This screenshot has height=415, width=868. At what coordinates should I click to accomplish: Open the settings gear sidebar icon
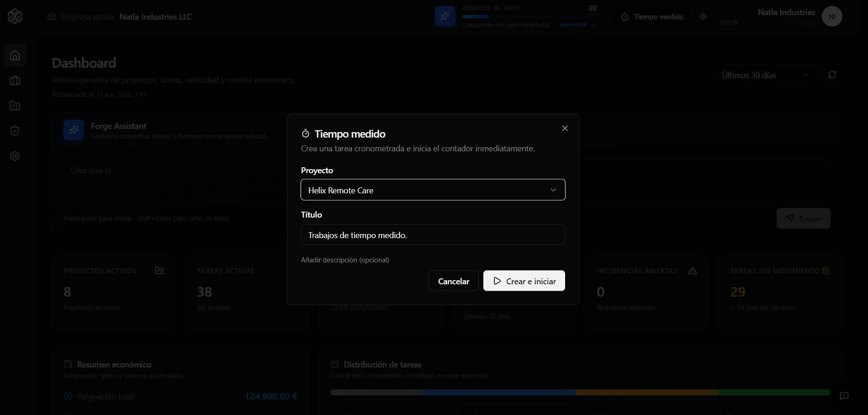(15, 156)
